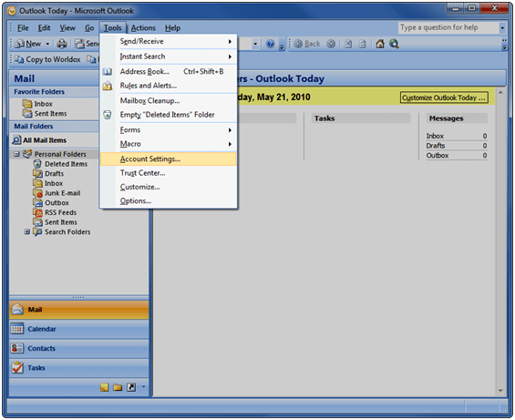Screen dimensions: 515x420
Task: Choose Options from Tools menu
Action: click(168, 200)
